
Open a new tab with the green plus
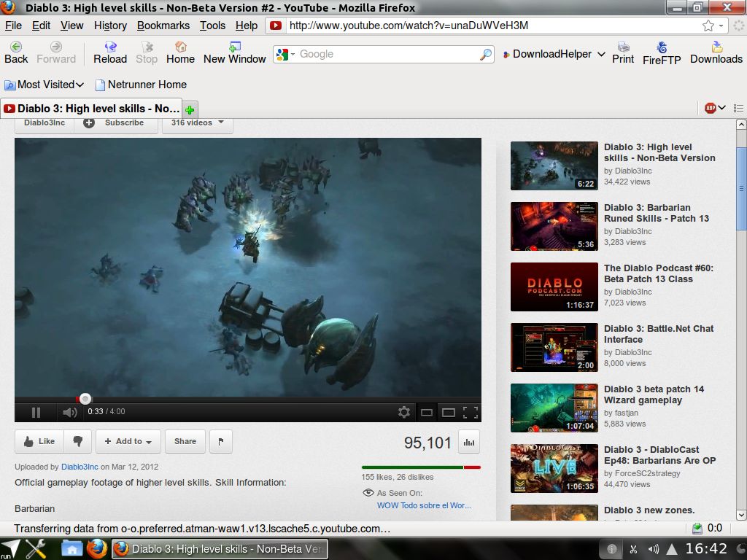coord(190,110)
